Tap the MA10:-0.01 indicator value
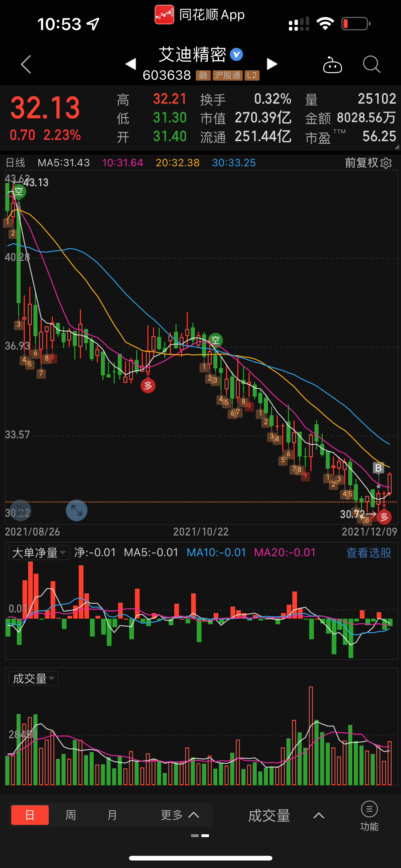The width and height of the screenshot is (401, 868). (x=216, y=553)
